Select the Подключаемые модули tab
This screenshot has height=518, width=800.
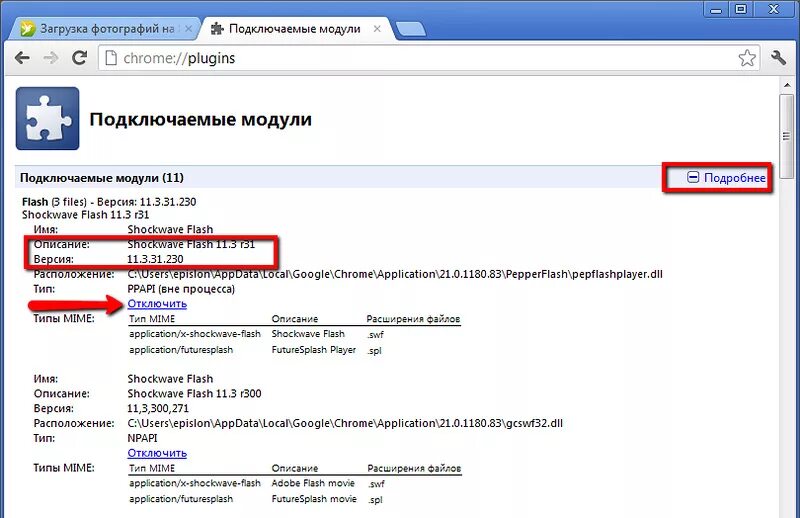(x=295, y=29)
